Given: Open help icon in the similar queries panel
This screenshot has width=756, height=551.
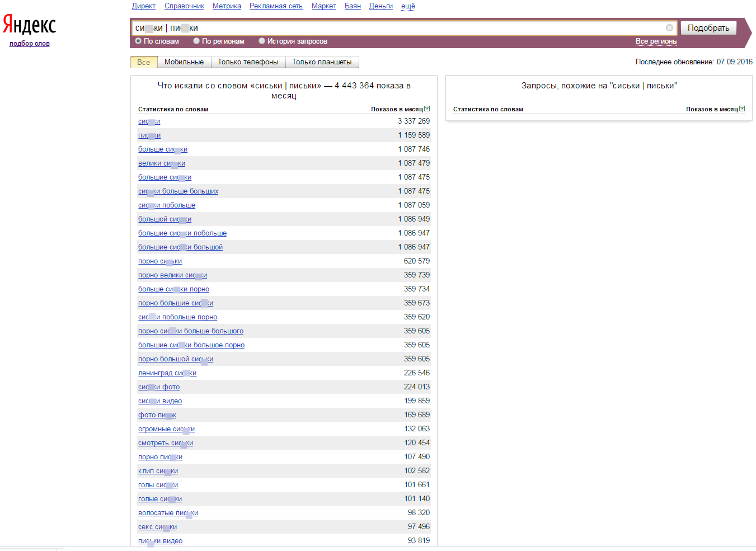Looking at the screenshot, I should [x=742, y=109].
